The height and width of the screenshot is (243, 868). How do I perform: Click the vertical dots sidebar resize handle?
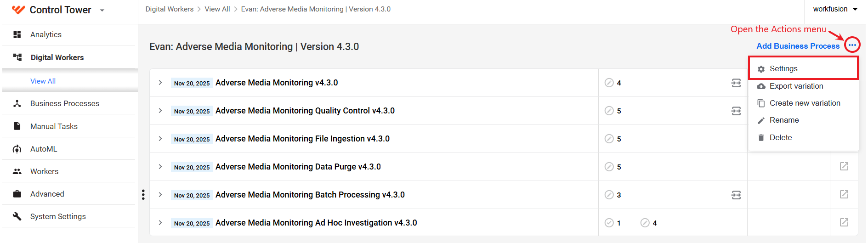pyautogui.click(x=143, y=195)
